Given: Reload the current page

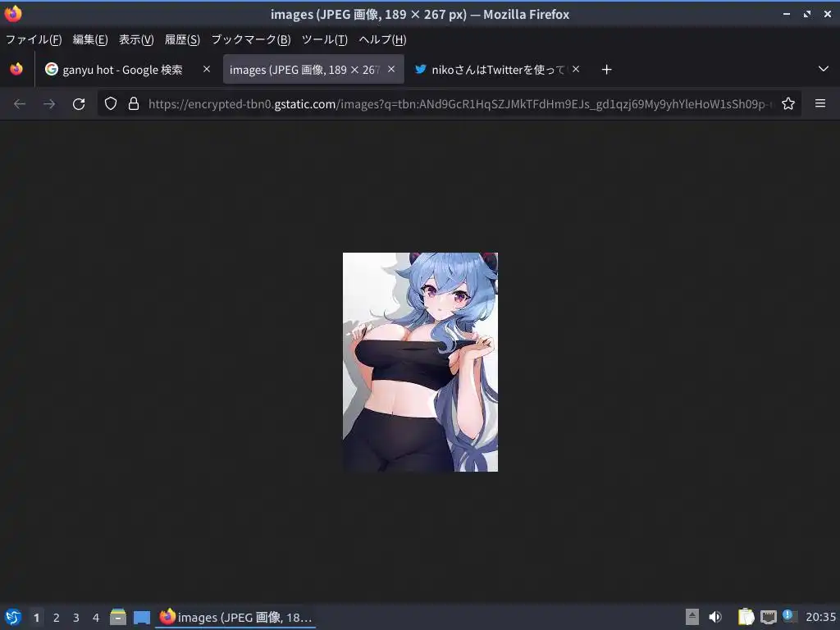Looking at the screenshot, I should coord(79,104).
